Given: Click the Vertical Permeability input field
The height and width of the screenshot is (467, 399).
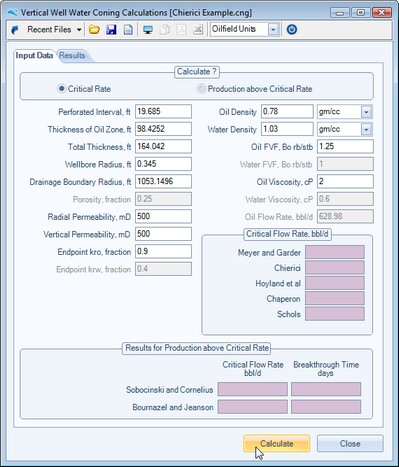Looking at the screenshot, I should coord(163,234).
